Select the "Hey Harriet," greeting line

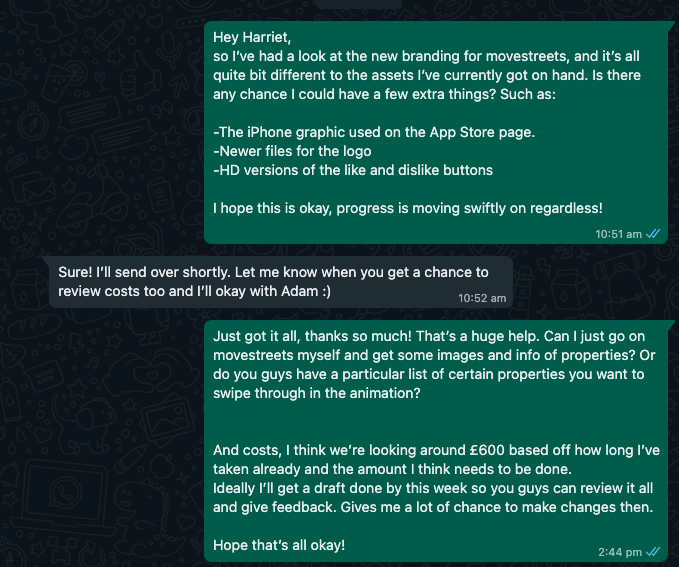(252, 37)
